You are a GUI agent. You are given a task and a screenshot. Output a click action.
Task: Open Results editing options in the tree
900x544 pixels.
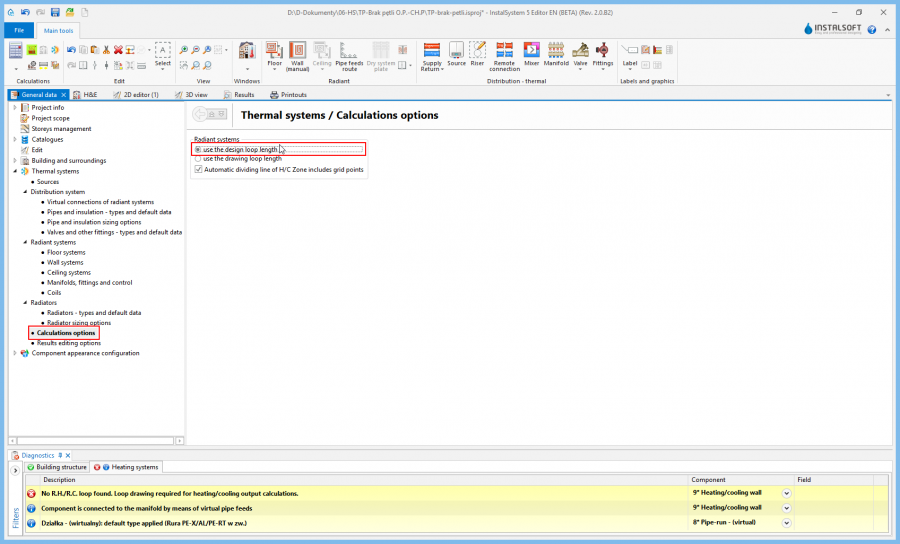pyautogui.click(x=68, y=343)
